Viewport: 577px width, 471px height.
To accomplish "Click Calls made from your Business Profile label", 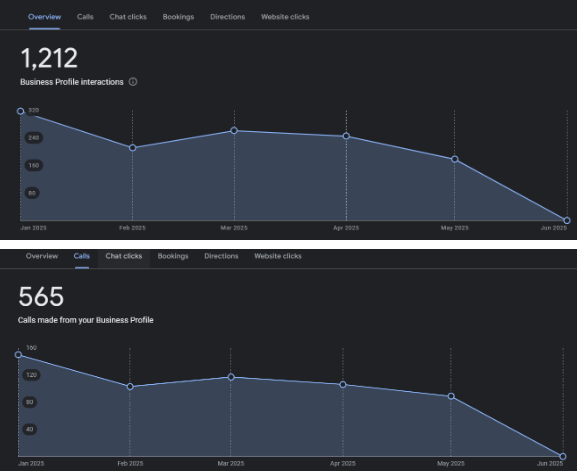I will click(x=85, y=320).
